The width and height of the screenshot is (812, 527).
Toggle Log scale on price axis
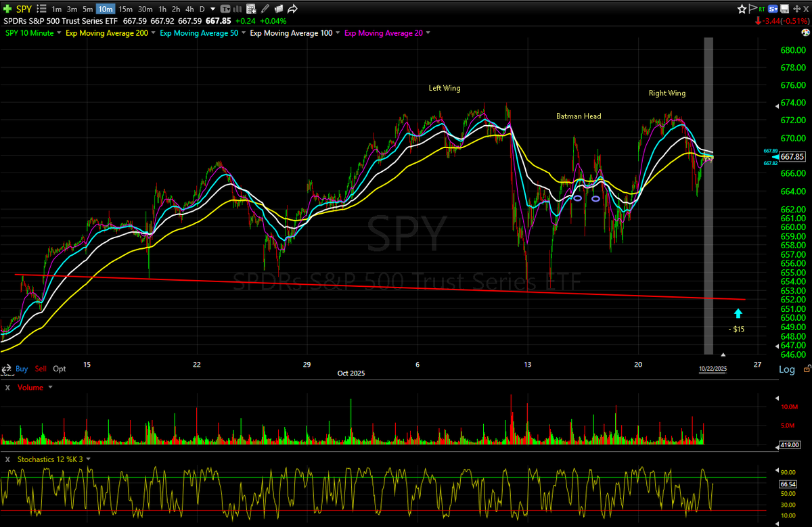[787, 369]
